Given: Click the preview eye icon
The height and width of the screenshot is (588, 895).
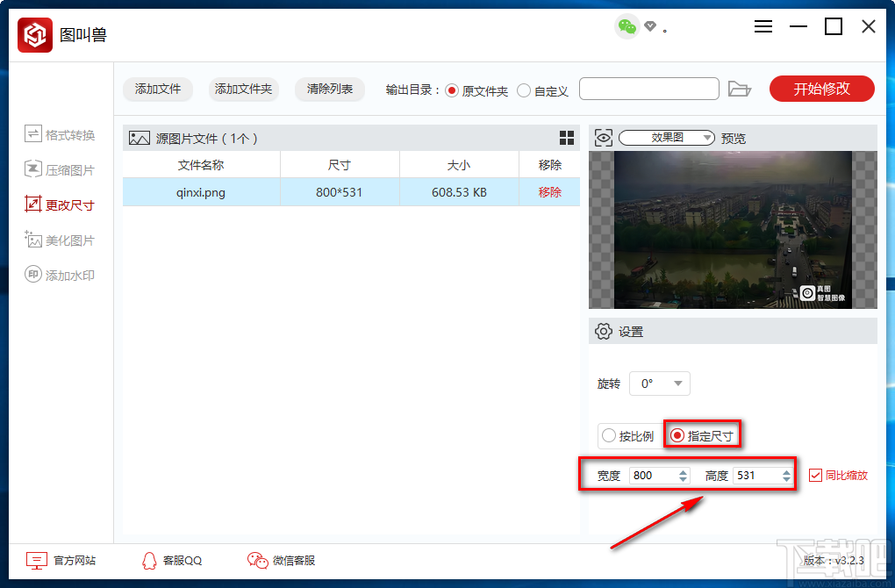Looking at the screenshot, I should click(604, 138).
